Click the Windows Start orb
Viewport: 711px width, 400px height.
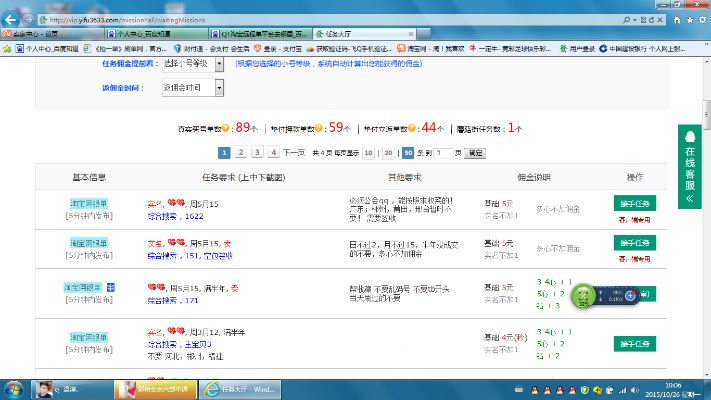pos(16,388)
